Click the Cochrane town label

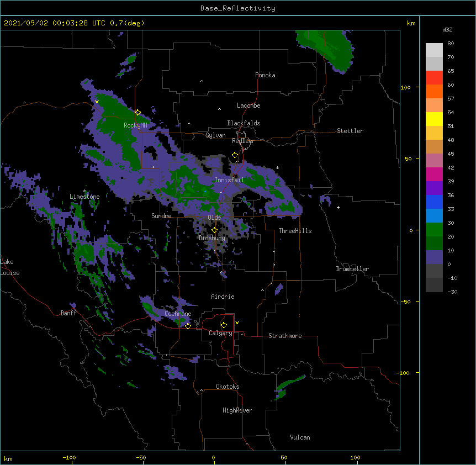[x=178, y=314]
